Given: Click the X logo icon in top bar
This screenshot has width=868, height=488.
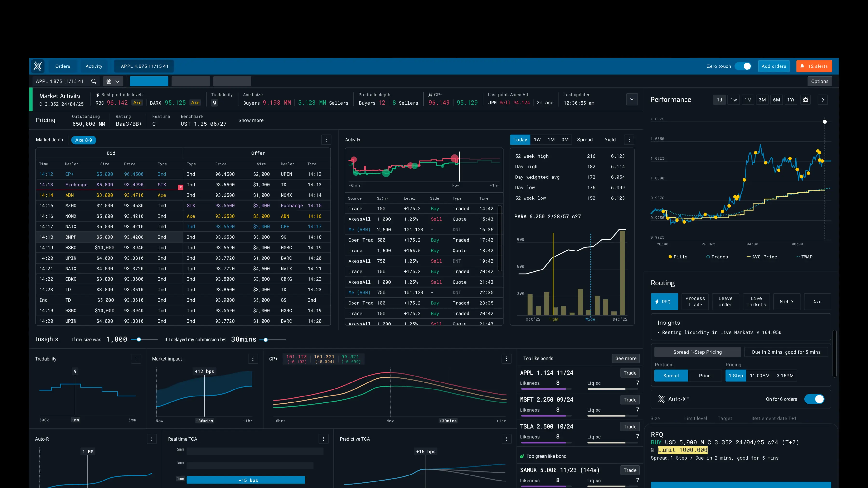Looking at the screenshot, I should (x=38, y=66).
